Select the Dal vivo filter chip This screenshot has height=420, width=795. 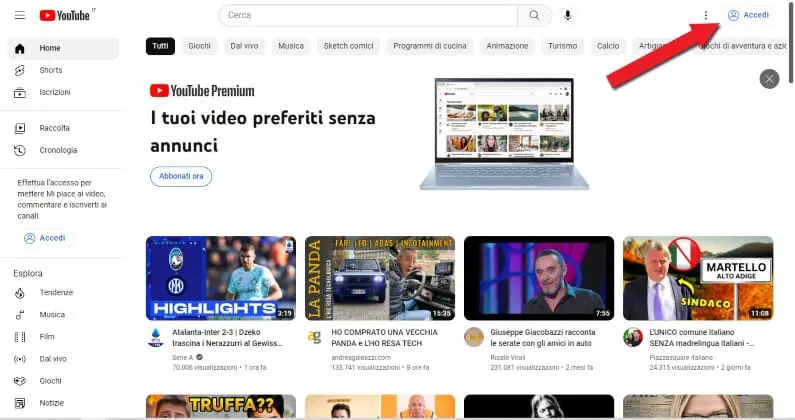coord(244,46)
